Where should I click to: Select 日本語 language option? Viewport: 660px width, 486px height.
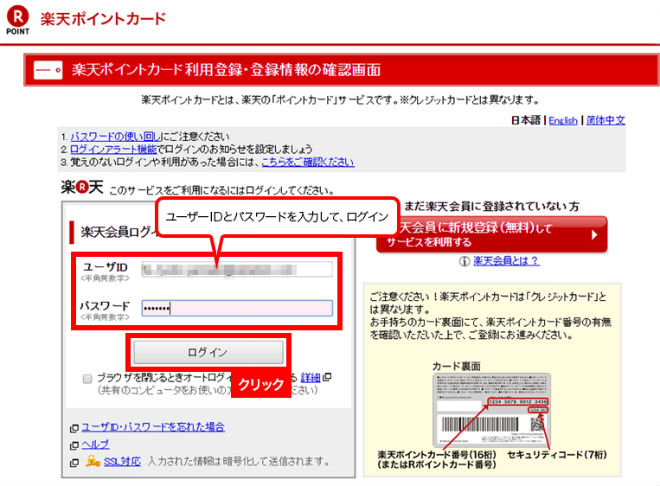(526, 120)
